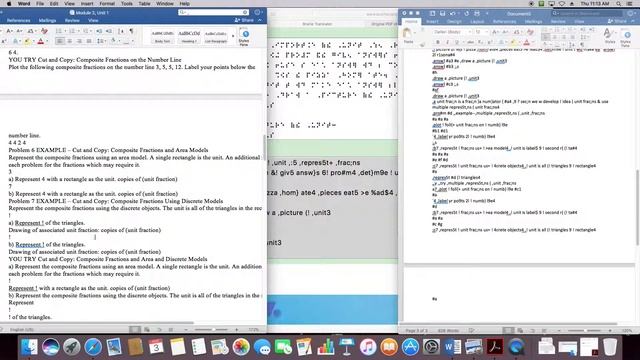The image size is (640, 360).
Task: Open Photos from the Dock
Action: pyautogui.click(x=241, y=347)
